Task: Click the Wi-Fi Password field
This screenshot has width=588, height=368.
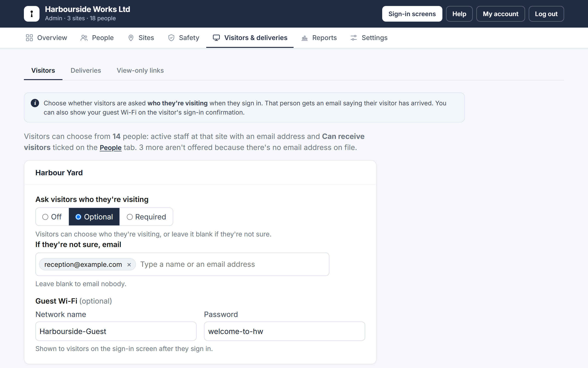Action: click(x=284, y=331)
